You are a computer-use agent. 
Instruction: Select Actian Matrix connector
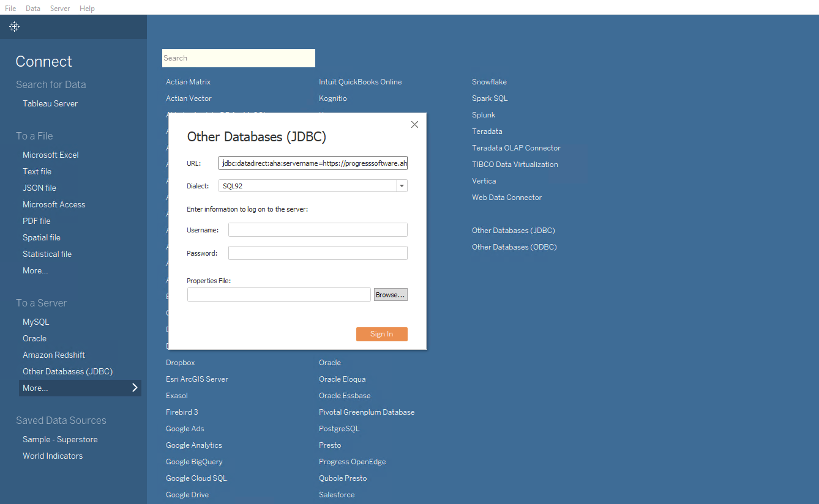click(x=188, y=82)
